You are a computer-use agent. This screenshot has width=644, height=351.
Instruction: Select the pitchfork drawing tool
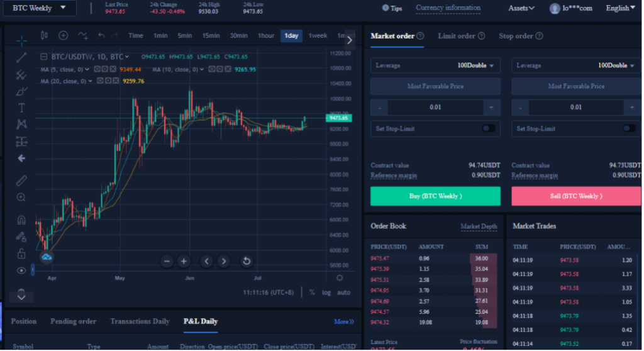pos(21,74)
